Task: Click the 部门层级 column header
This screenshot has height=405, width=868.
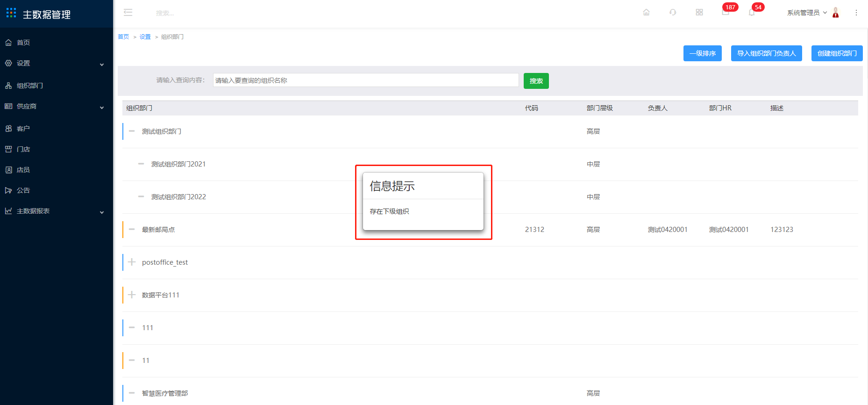Action: (600, 108)
